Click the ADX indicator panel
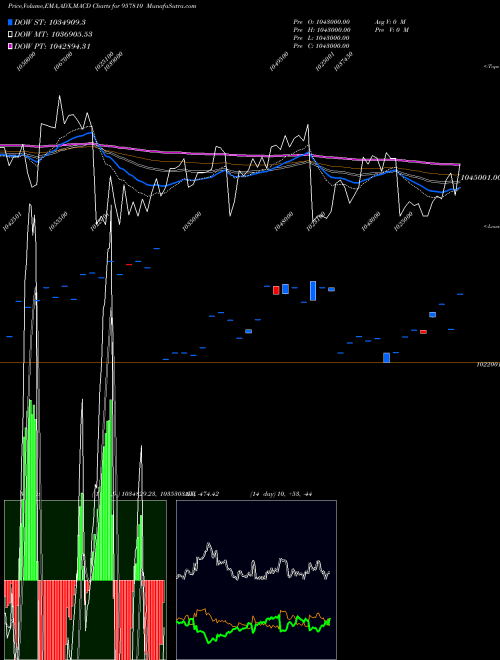The height and width of the screenshot is (660, 500). tap(256, 580)
